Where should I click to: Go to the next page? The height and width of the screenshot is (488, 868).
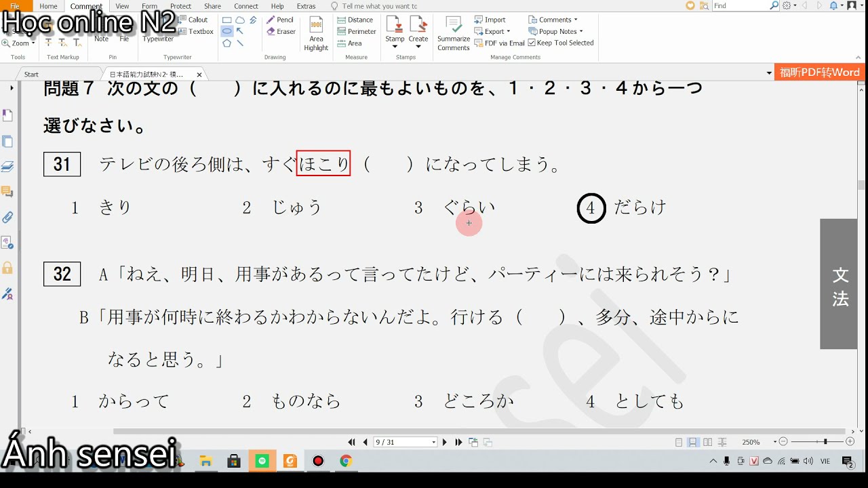[x=445, y=442]
